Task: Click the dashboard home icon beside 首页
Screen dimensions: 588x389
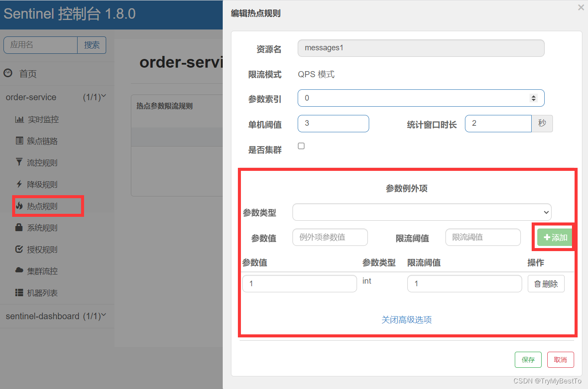Action: (x=8, y=73)
